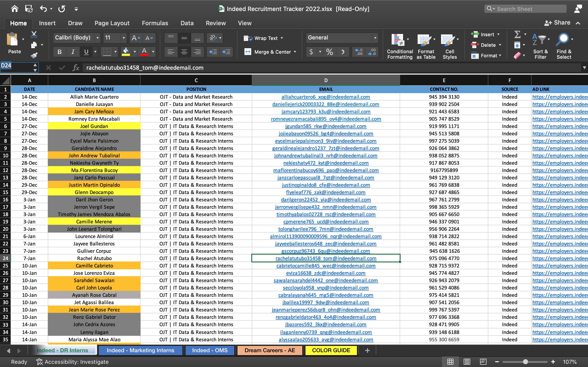The height and width of the screenshot is (367, 588).
Task: Switch to COLOR GUIDE sheet tab
Action: (x=331, y=350)
